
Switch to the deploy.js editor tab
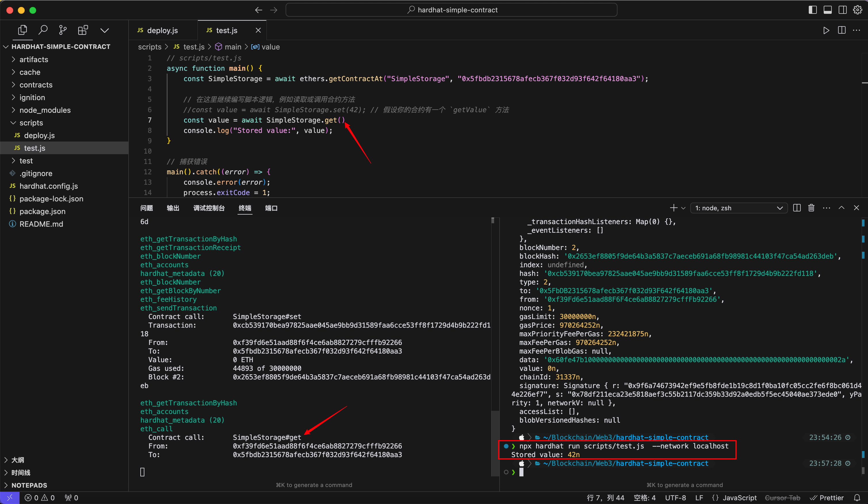point(162,30)
